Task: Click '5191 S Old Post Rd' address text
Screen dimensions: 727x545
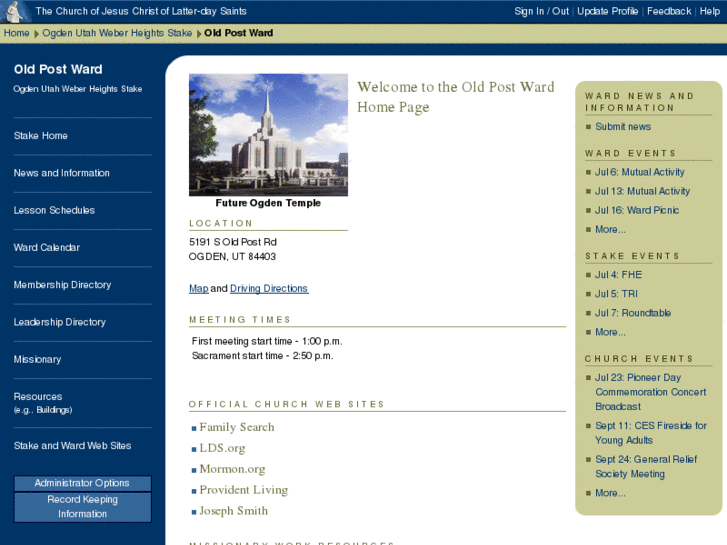Action: [233, 242]
